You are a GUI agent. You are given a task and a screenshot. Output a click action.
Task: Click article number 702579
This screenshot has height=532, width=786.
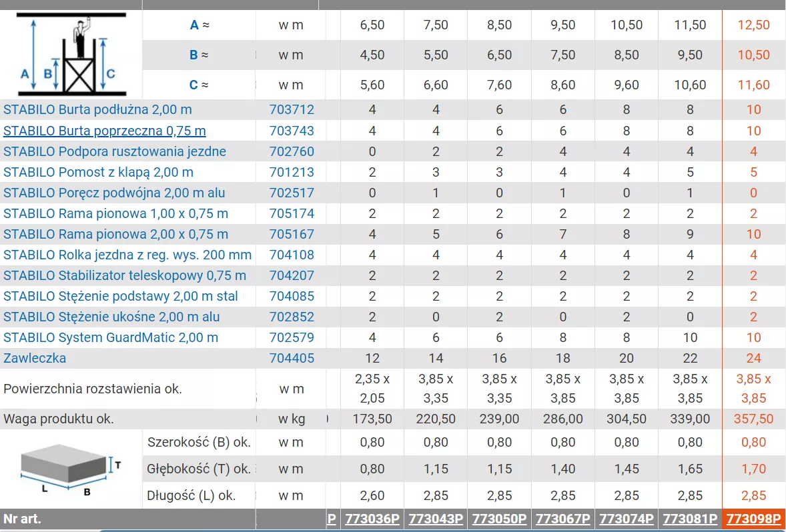tap(292, 337)
